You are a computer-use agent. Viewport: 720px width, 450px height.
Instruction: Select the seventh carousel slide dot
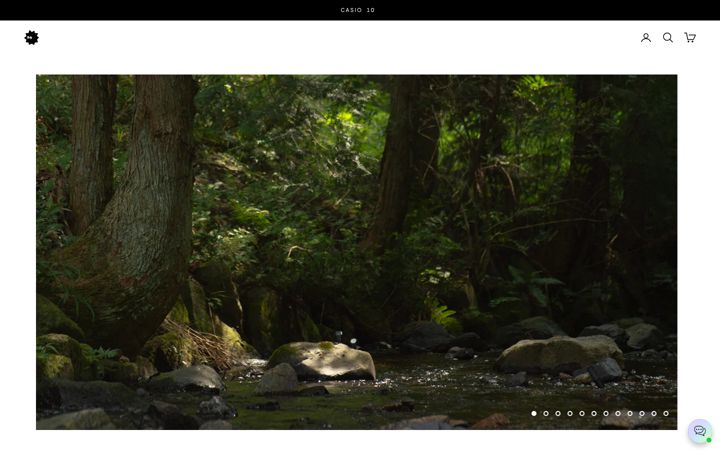[x=606, y=413]
